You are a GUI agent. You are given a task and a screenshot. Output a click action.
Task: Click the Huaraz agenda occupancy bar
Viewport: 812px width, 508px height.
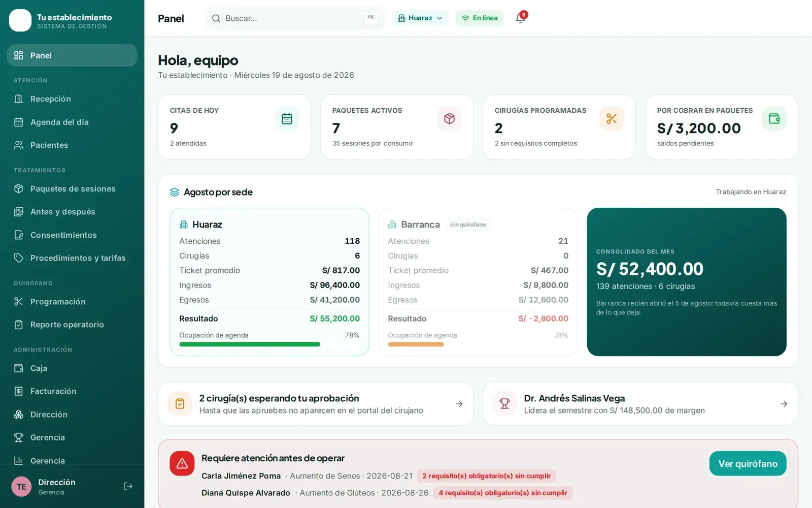(269, 344)
